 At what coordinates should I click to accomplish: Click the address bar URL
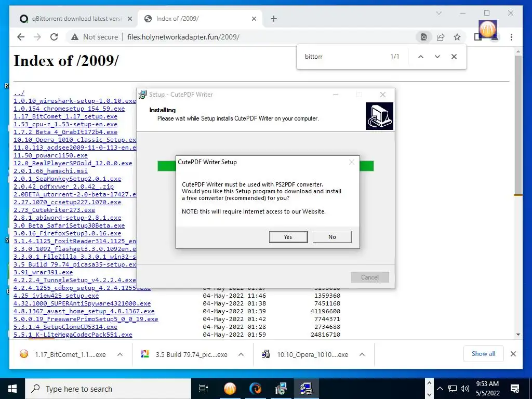tap(183, 37)
